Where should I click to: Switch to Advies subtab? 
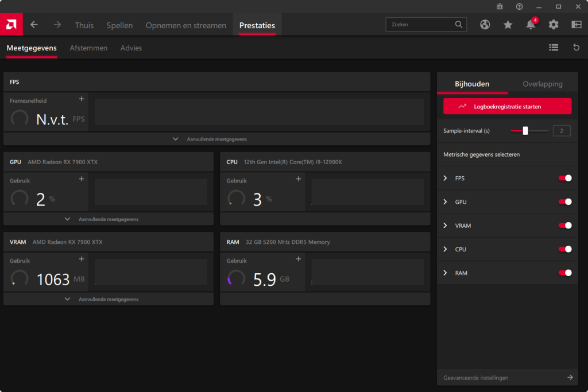131,48
